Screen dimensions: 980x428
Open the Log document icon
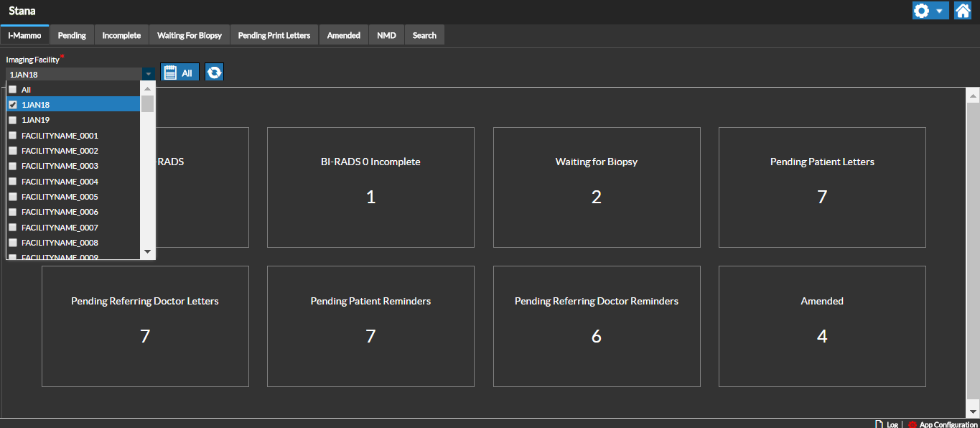[879, 424]
